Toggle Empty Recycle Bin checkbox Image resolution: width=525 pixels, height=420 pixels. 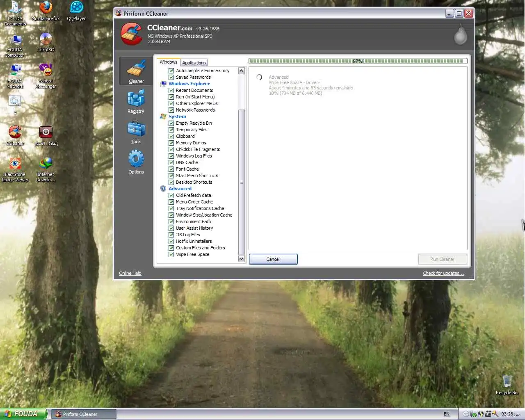click(171, 123)
